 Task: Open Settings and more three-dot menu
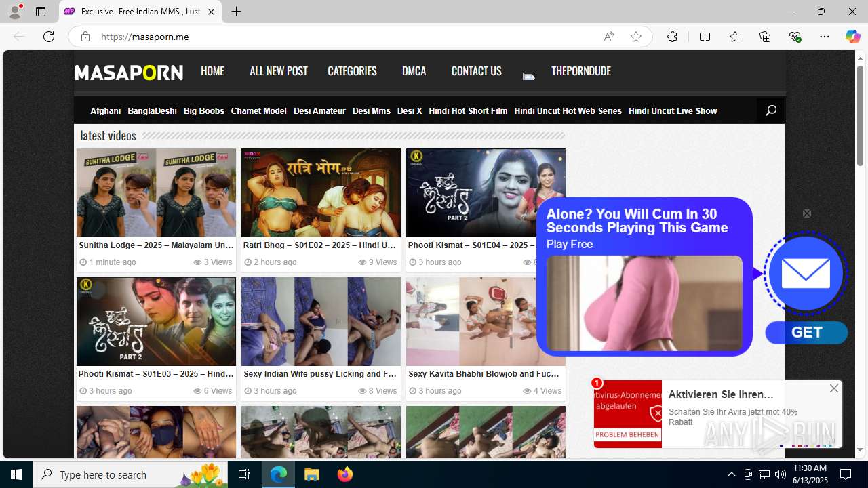click(825, 37)
